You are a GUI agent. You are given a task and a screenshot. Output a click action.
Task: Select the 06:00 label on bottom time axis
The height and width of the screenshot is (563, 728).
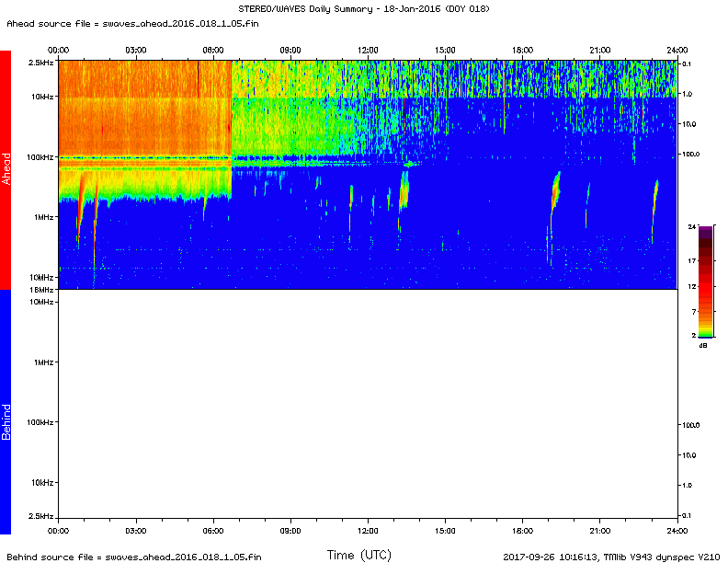click(213, 531)
